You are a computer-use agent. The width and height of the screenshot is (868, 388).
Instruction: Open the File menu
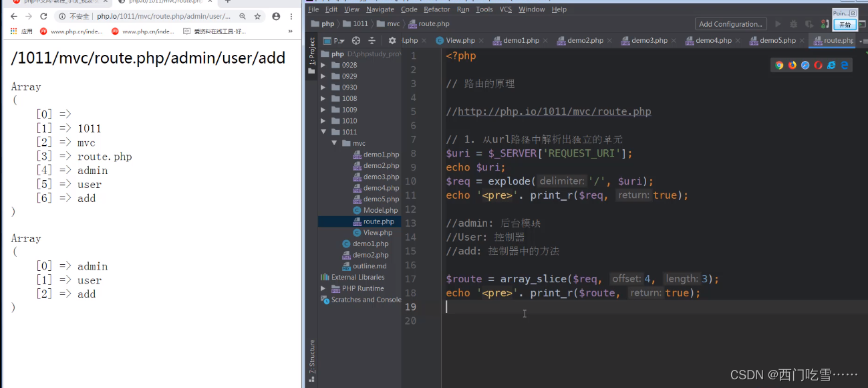(x=313, y=9)
